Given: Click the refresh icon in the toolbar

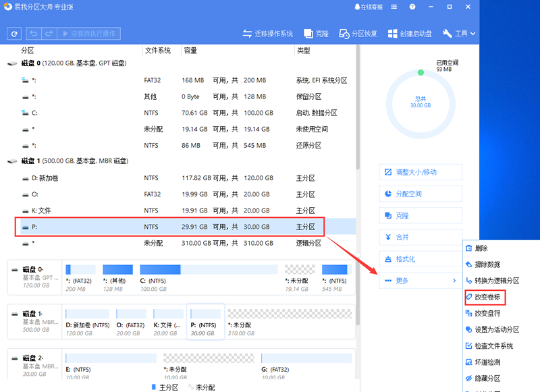Looking at the screenshot, I should (x=13, y=34).
